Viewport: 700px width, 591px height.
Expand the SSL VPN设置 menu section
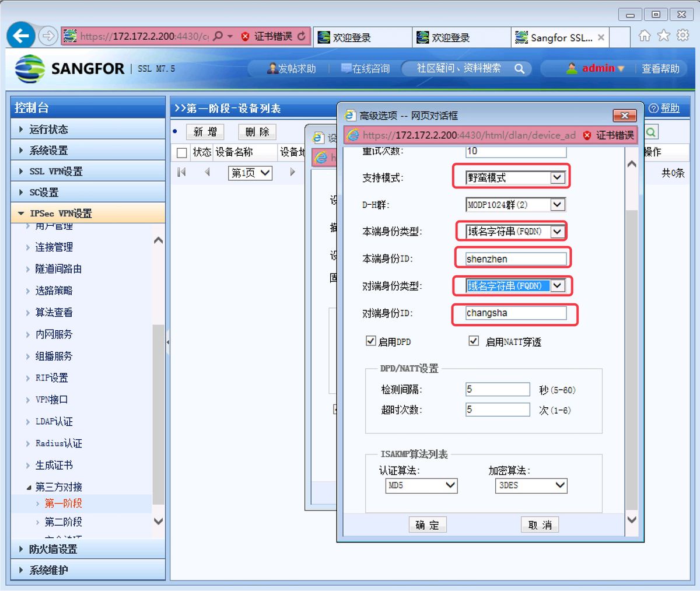click(88, 172)
